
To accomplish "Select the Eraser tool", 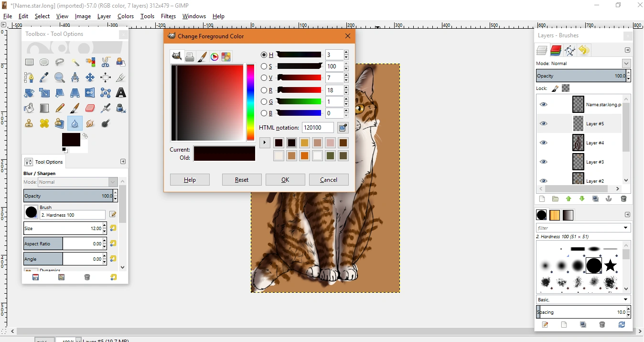I will pos(90,108).
